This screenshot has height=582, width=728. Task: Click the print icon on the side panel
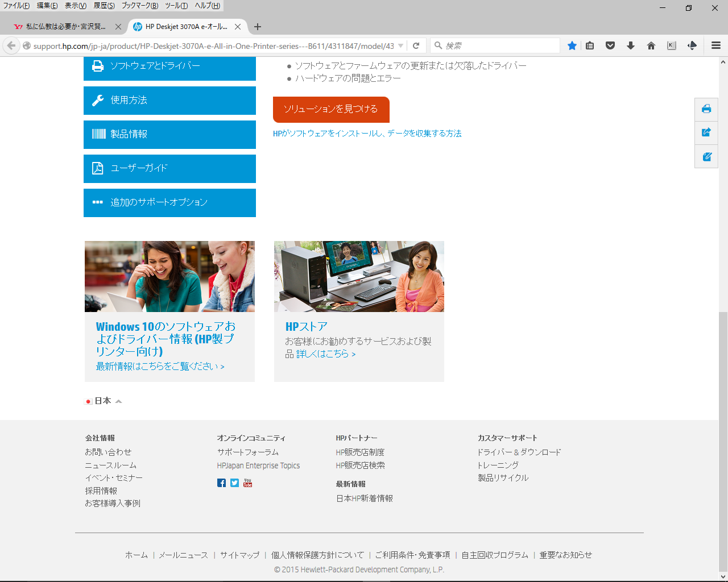click(706, 109)
